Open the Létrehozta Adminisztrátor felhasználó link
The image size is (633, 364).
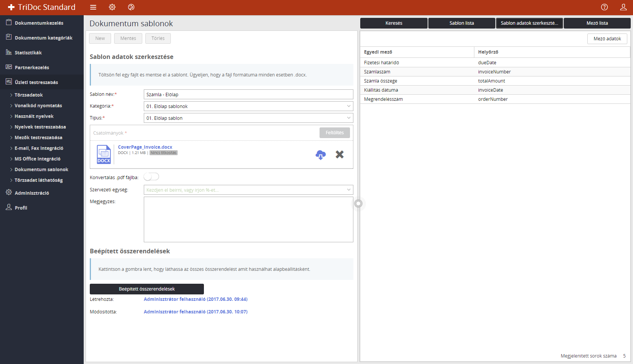point(196,299)
